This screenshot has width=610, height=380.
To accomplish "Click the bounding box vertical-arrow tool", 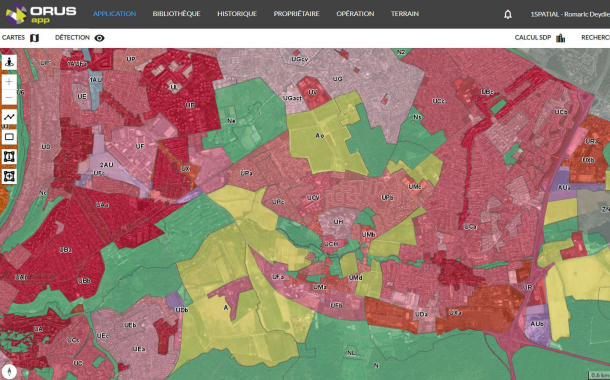I will 9,156.
